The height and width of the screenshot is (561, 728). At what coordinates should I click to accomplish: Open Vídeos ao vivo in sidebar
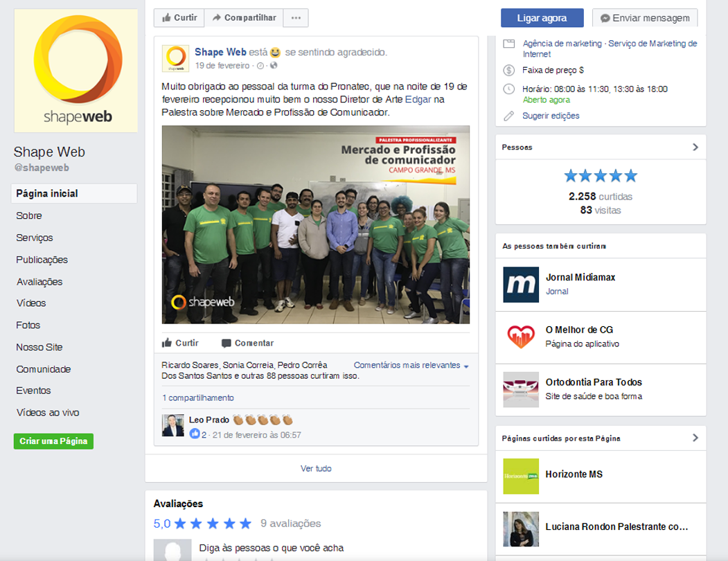point(48,412)
